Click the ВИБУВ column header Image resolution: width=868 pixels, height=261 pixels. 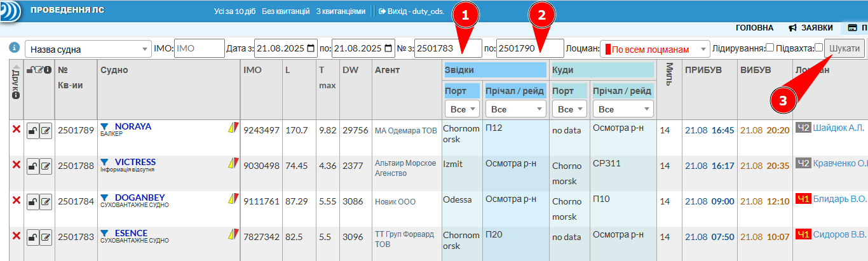[x=756, y=70]
